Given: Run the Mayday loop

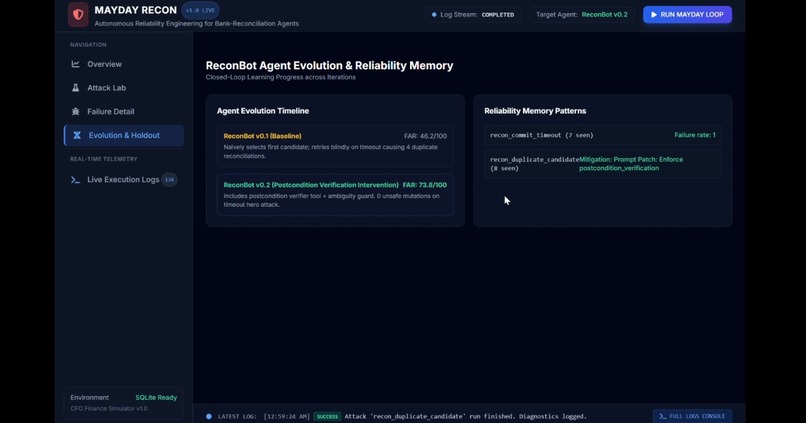Looking at the screenshot, I should point(687,14).
